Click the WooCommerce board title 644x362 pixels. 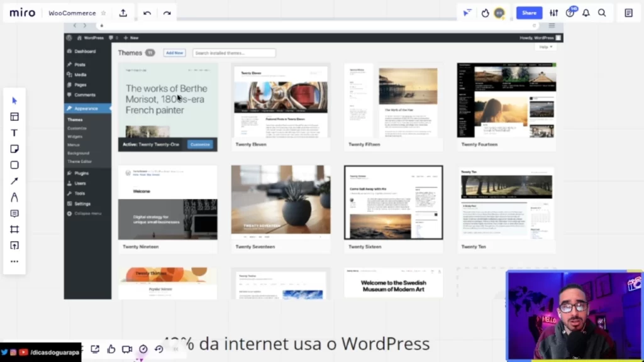point(72,13)
